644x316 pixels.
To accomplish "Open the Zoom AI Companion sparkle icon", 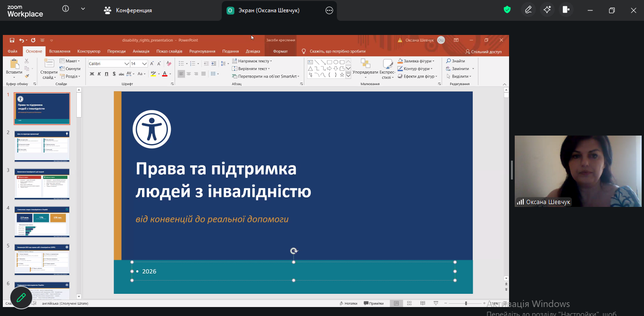I will coord(547,10).
